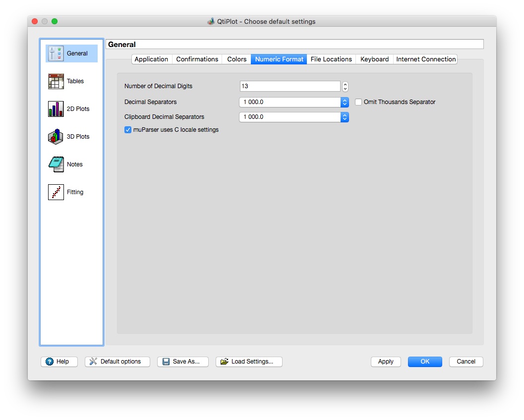Select the General settings icon

[56, 53]
